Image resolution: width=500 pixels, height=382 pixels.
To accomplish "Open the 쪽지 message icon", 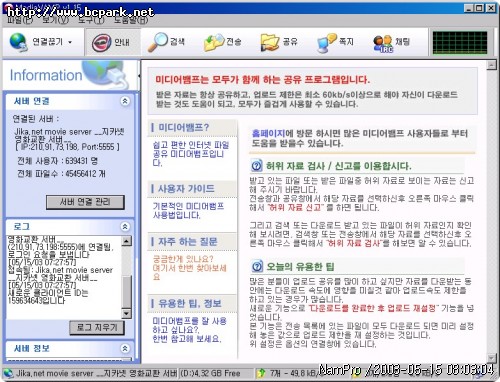I will pos(327,43).
